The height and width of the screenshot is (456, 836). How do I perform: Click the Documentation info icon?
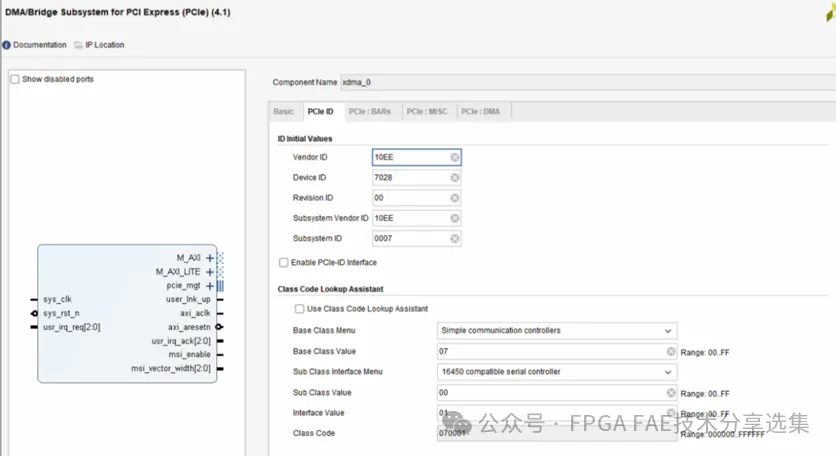coord(6,45)
